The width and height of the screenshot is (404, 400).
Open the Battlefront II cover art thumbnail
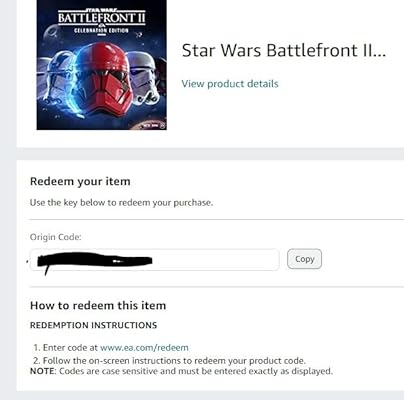tap(102, 65)
